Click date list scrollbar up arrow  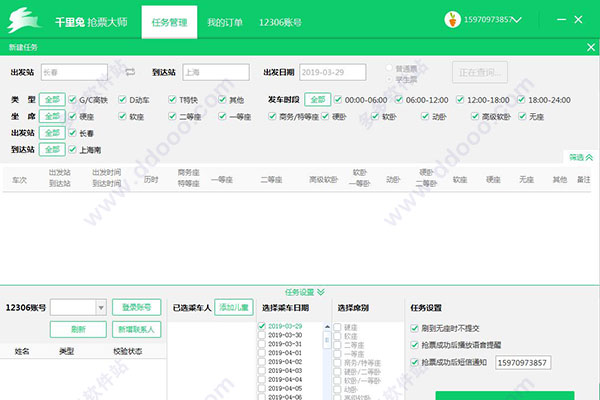coord(327,327)
